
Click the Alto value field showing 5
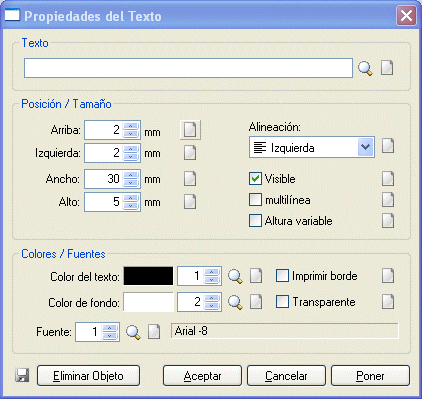(x=104, y=202)
